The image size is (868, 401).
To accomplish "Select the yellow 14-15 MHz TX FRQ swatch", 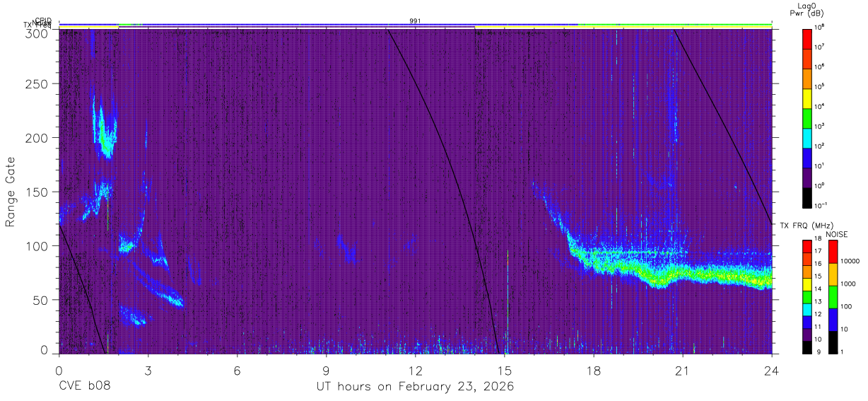I will point(808,283).
